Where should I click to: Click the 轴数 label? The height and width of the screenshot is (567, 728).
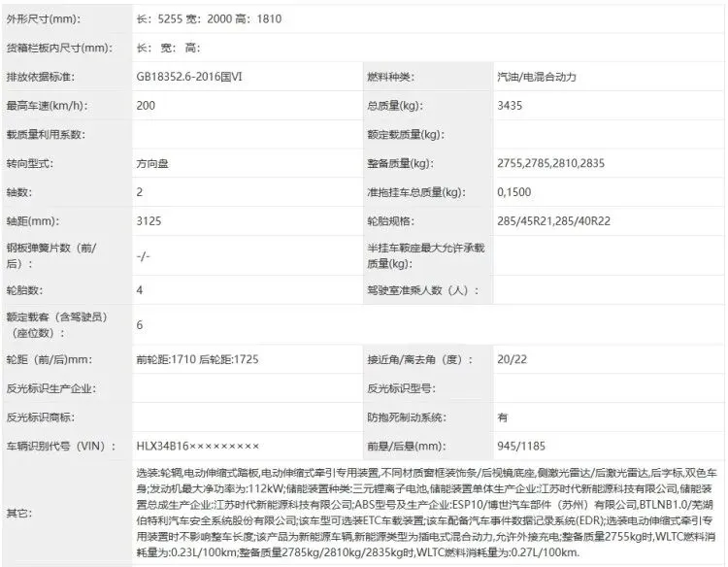(x=19, y=192)
